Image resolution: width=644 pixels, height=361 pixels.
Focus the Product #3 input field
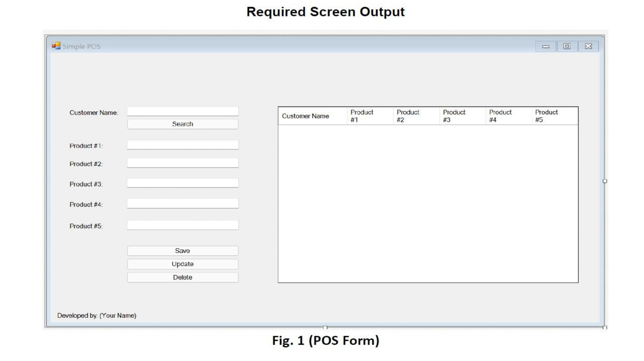(x=183, y=183)
